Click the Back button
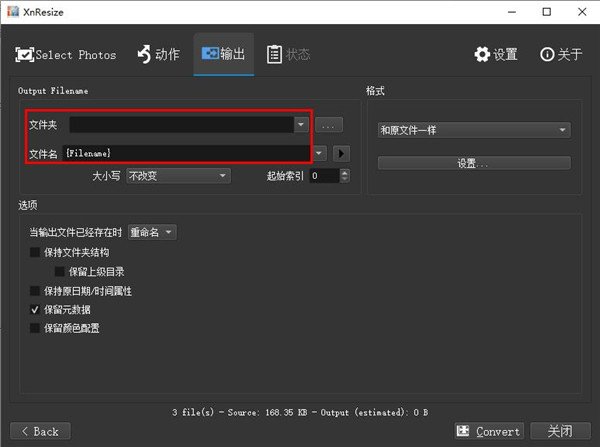The image size is (600, 447). [41, 431]
